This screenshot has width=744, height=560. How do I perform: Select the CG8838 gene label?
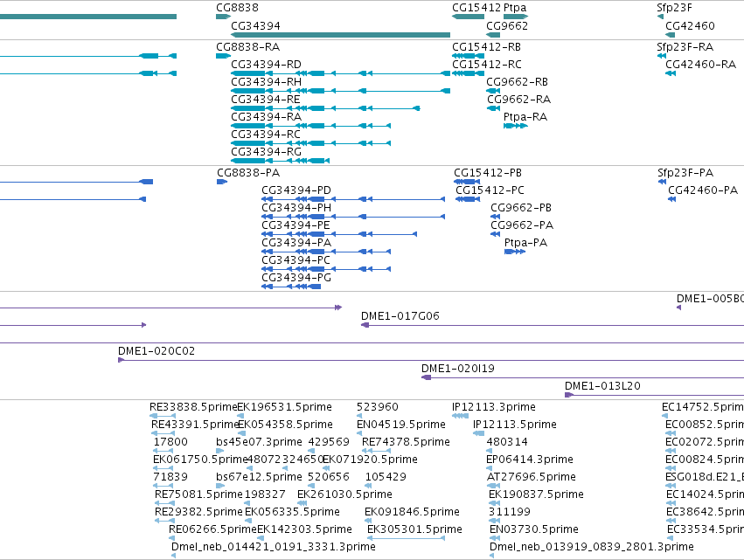coord(237,8)
